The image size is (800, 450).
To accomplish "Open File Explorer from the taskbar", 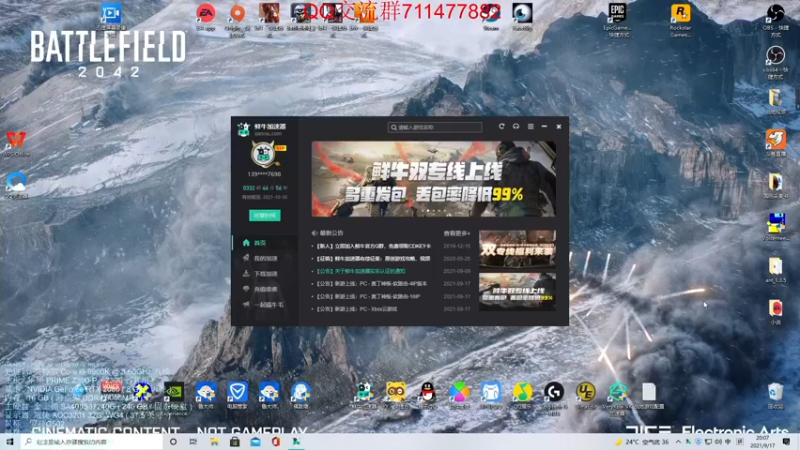I will (x=214, y=442).
